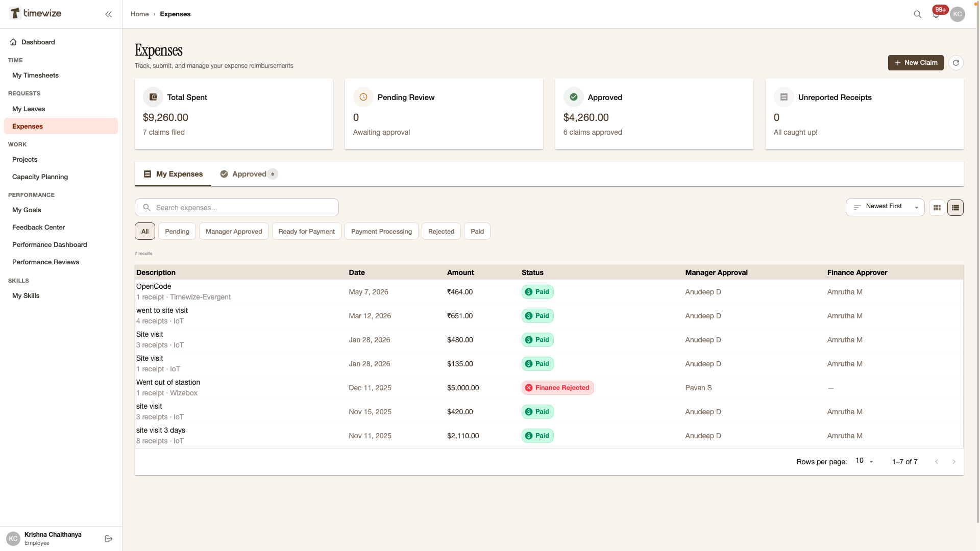
Task: Switch to list view icon
Action: (955, 208)
